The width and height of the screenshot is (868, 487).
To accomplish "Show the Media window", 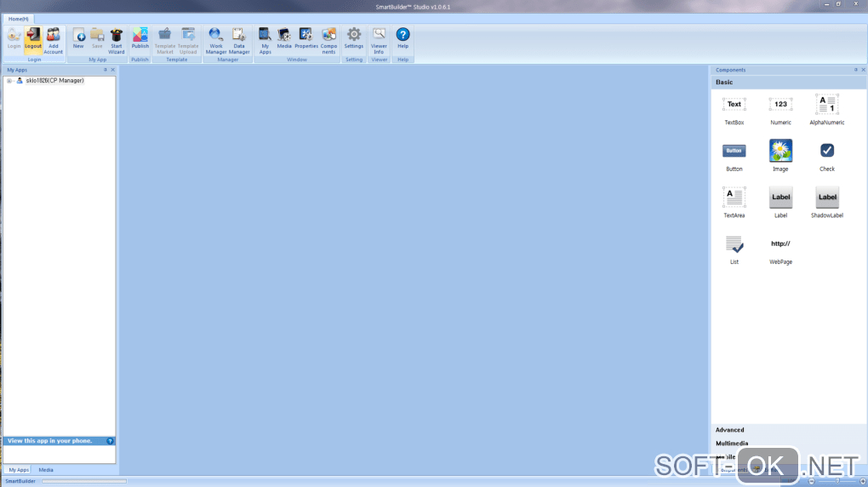I will [284, 39].
